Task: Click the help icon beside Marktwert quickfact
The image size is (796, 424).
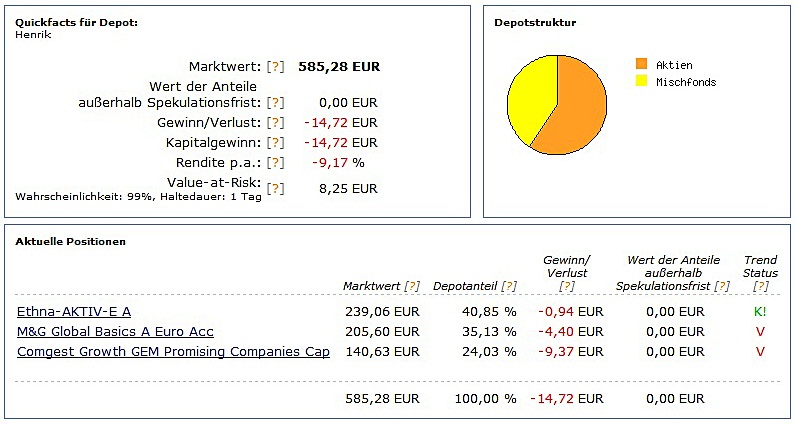Action: [x=276, y=67]
